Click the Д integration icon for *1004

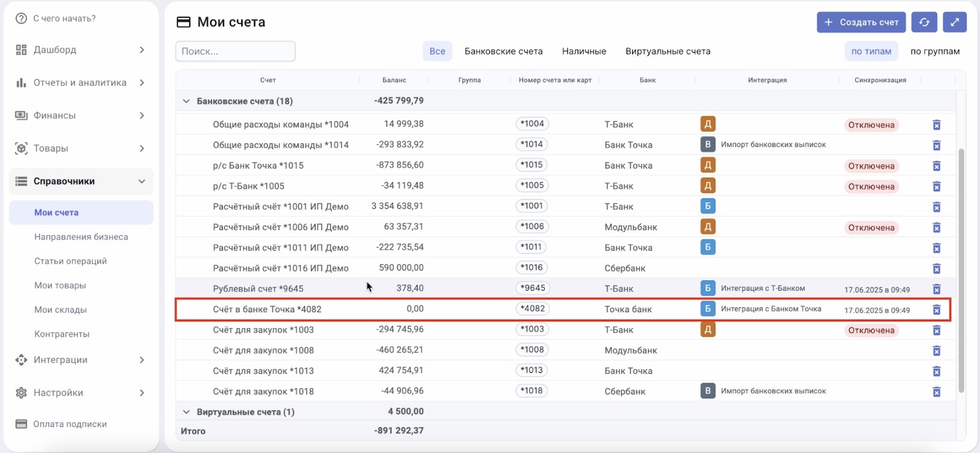point(707,124)
